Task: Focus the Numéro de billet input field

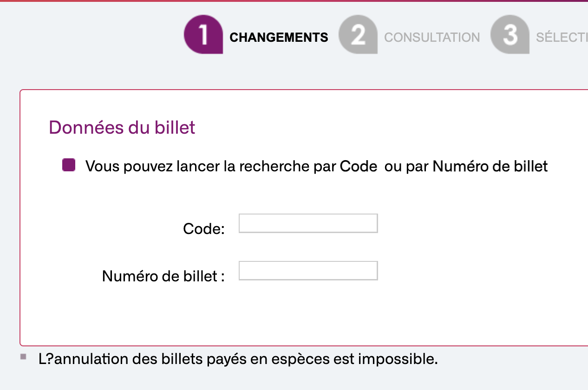Action: pyautogui.click(x=308, y=271)
